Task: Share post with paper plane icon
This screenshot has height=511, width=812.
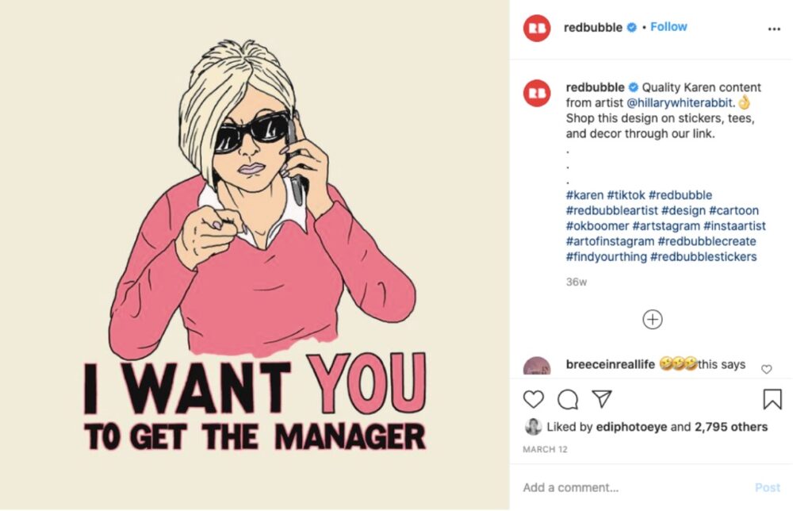Action: [602, 398]
